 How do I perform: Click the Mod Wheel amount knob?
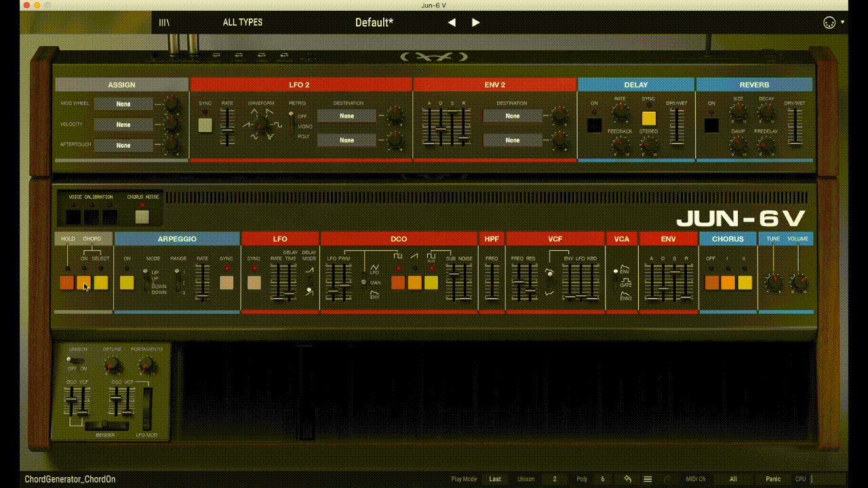172,104
